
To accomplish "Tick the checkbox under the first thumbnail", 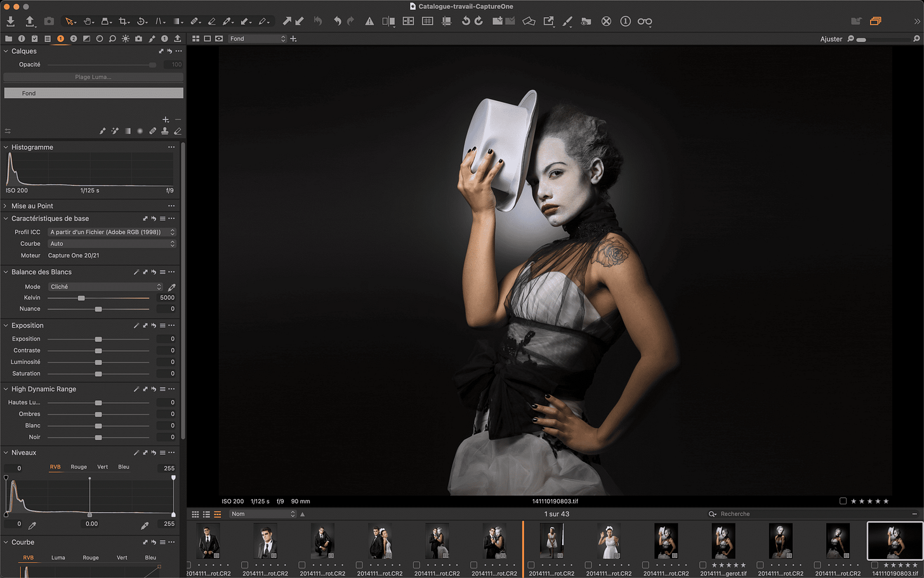I will click(x=188, y=565).
